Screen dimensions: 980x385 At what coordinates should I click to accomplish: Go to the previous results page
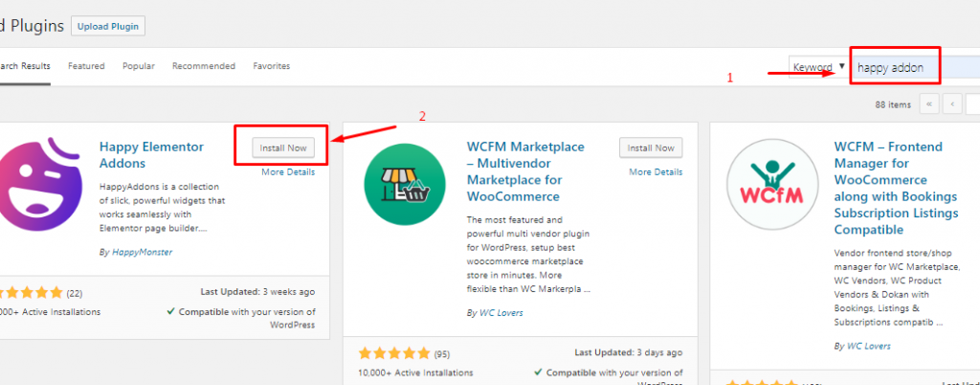click(952, 104)
